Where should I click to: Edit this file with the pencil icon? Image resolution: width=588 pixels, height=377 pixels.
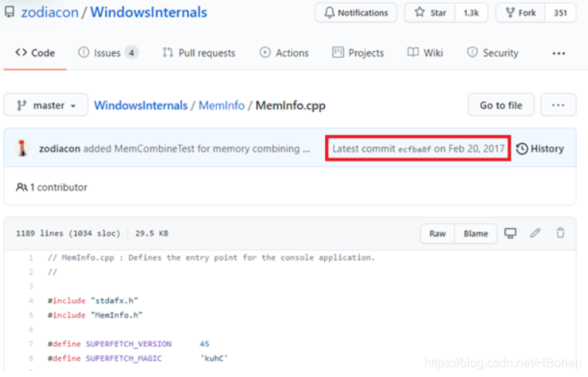click(x=535, y=233)
